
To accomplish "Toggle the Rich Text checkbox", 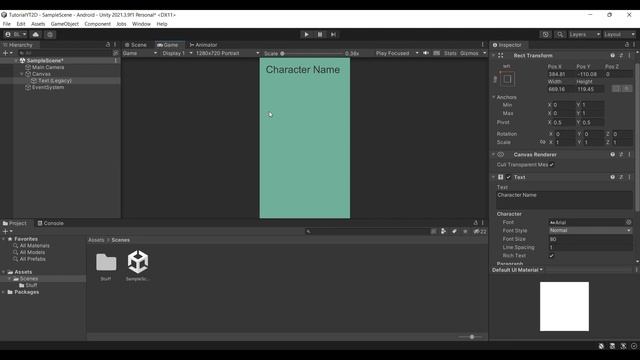I will click(551, 256).
